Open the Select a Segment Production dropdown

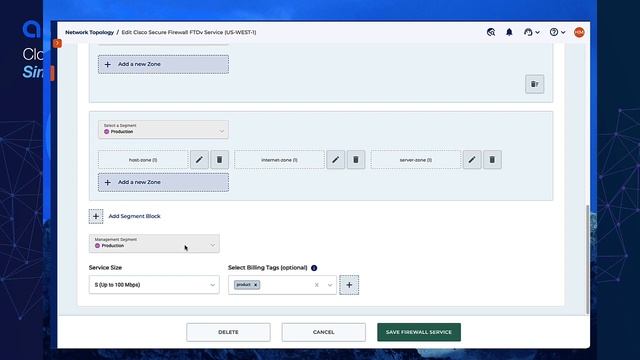pyautogui.click(x=163, y=129)
